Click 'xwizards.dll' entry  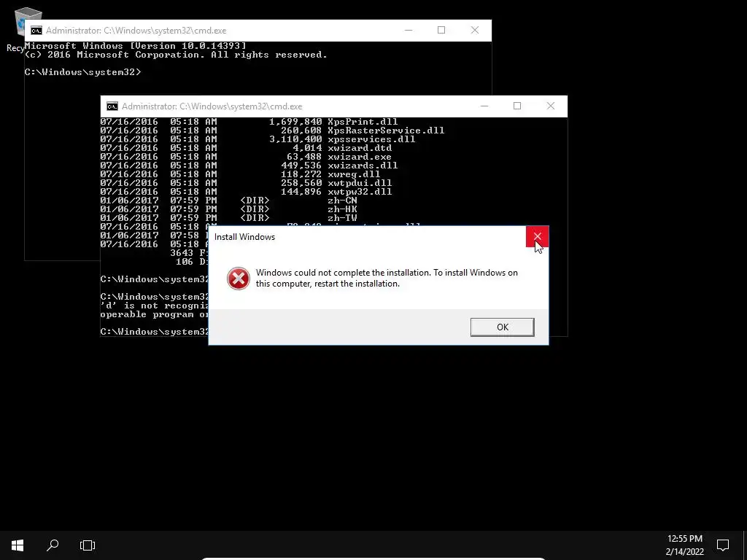pos(363,166)
